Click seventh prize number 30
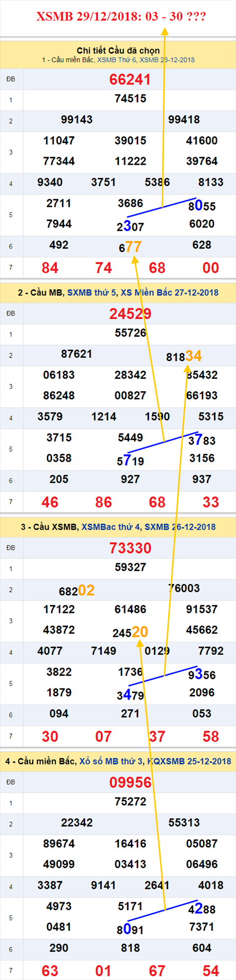236x980 pixels. (50, 736)
